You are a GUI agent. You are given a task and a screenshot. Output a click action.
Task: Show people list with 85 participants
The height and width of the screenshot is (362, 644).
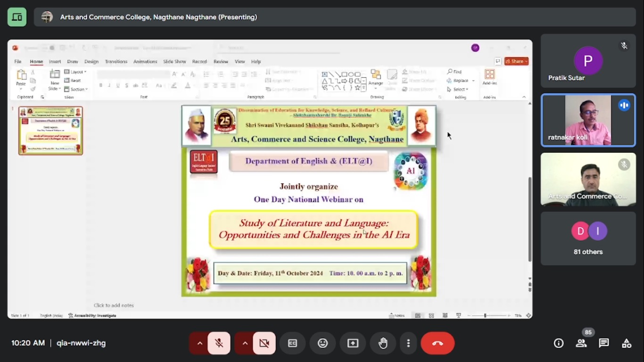[x=581, y=343]
